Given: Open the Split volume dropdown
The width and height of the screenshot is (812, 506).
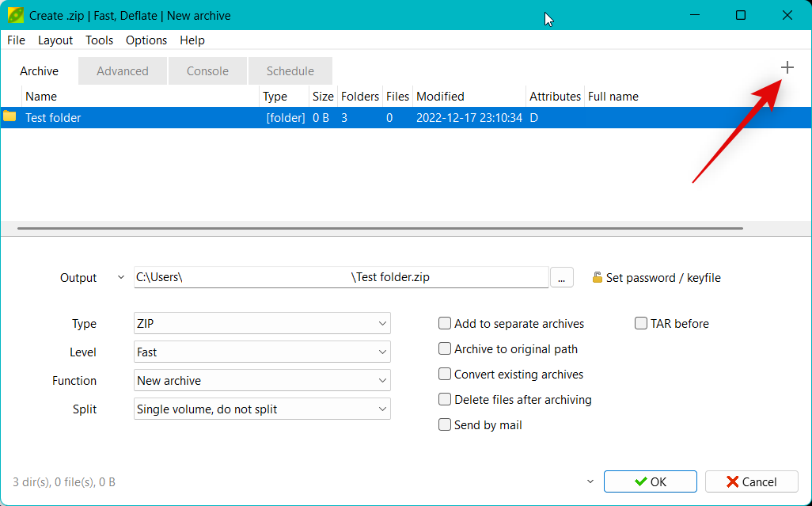Looking at the screenshot, I should 262,409.
